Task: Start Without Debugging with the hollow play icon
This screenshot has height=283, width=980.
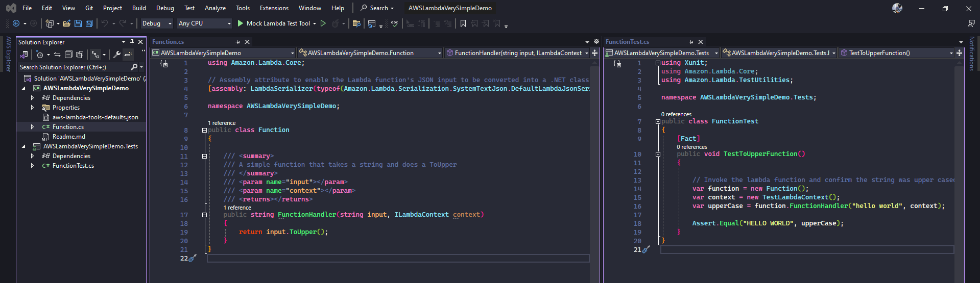Action: [x=323, y=23]
